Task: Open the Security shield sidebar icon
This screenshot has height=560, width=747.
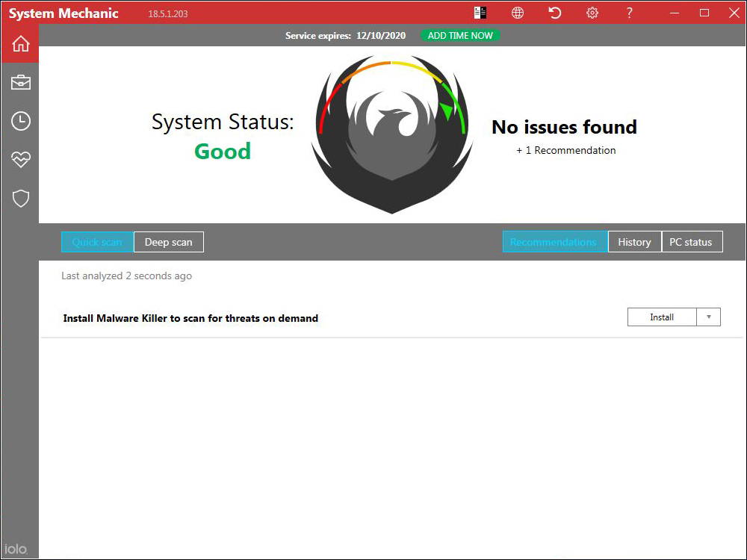Action: point(20,199)
